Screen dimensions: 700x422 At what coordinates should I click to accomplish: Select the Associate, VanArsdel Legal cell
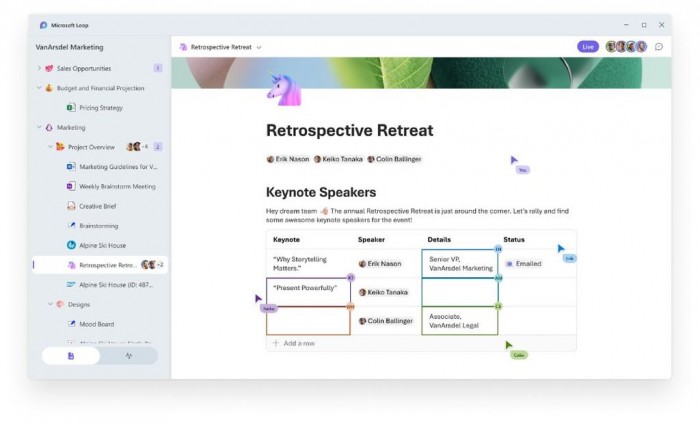[460, 321]
